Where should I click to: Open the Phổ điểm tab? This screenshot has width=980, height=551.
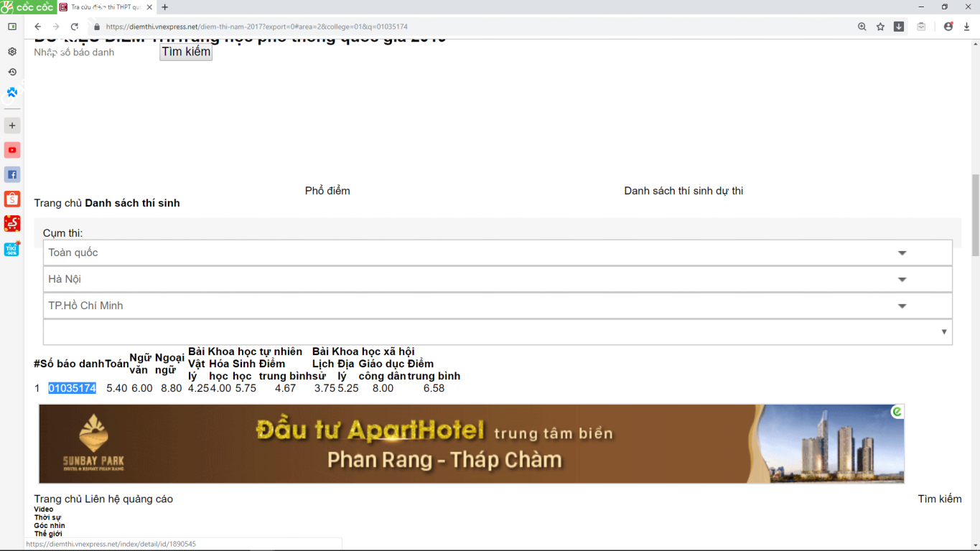click(327, 191)
